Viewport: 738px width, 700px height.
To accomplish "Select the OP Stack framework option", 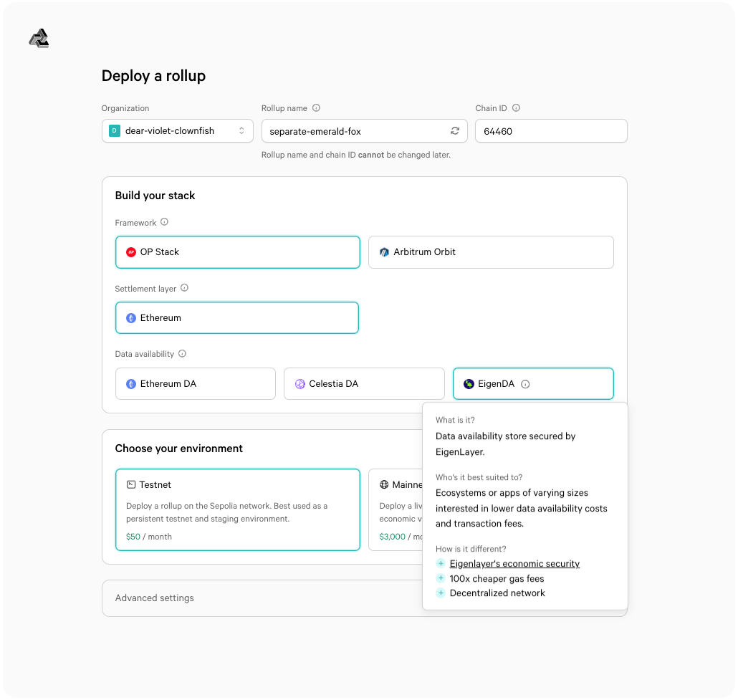I will coord(238,252).
